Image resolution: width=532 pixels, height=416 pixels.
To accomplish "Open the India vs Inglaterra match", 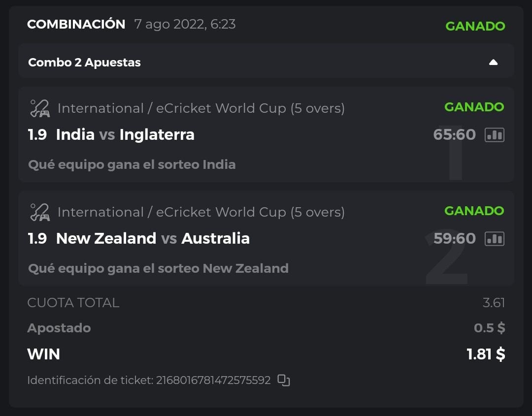I will tap(125, 135).
